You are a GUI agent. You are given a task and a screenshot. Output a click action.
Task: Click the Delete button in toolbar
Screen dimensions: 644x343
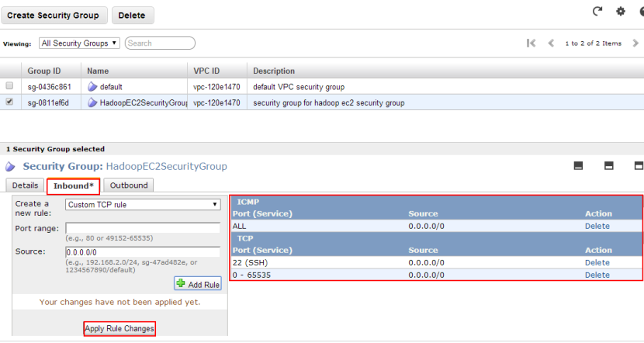[x=133, y=16]
